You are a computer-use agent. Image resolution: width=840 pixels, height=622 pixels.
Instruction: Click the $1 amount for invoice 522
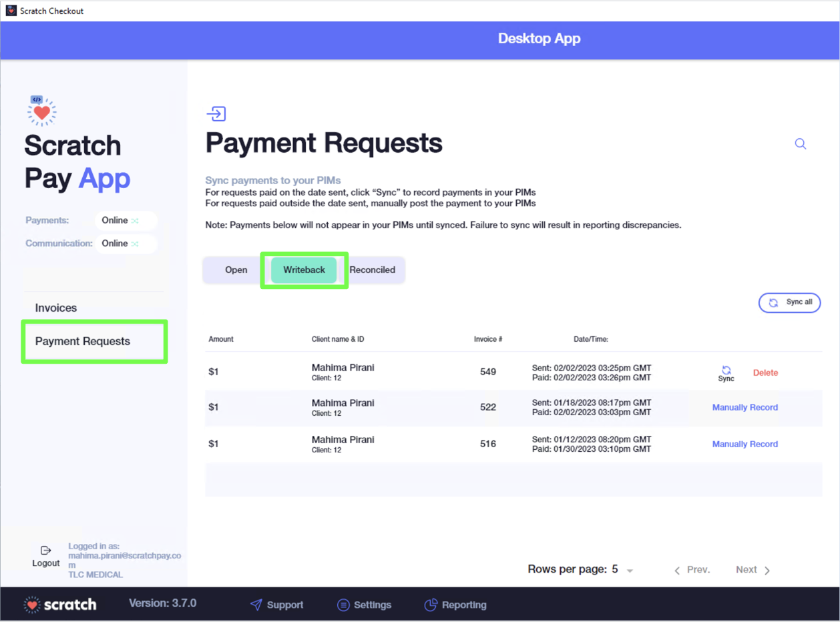tap(214, 406)
